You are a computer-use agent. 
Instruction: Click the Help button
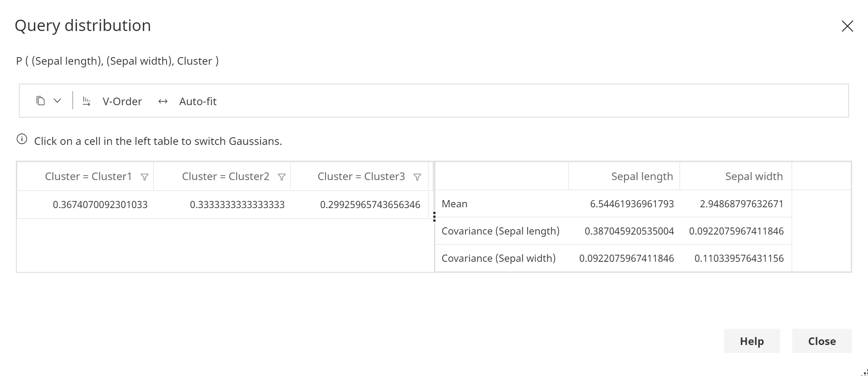coord(751,341)
